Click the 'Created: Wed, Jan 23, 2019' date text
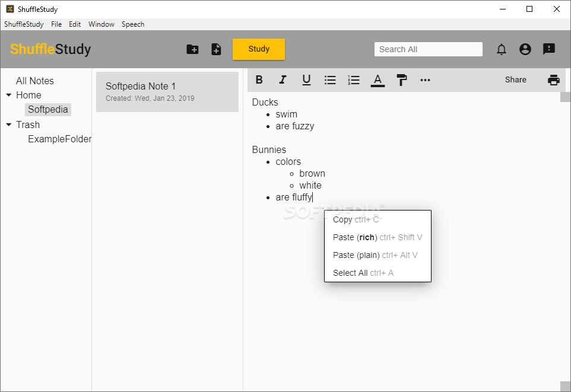Viewport: 571px width, 392px height. (150, 98)
